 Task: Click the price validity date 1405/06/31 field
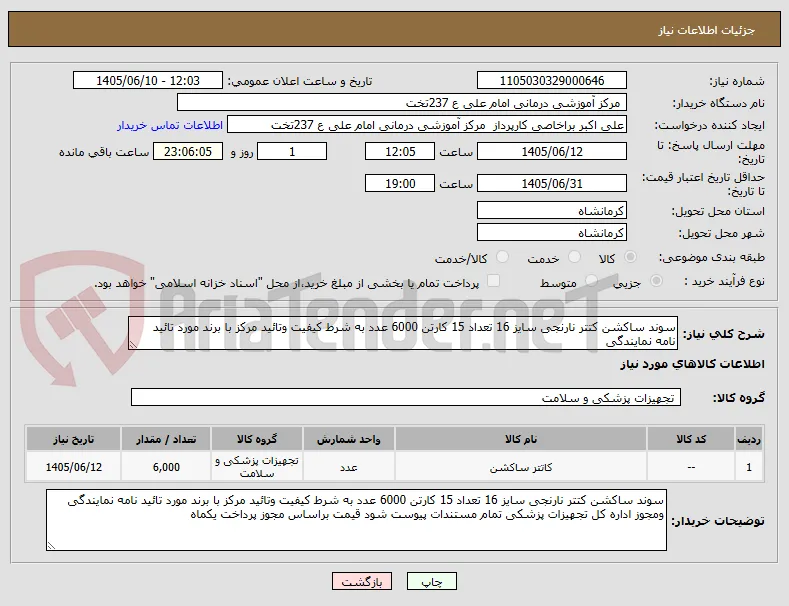(x=552, y=183)
